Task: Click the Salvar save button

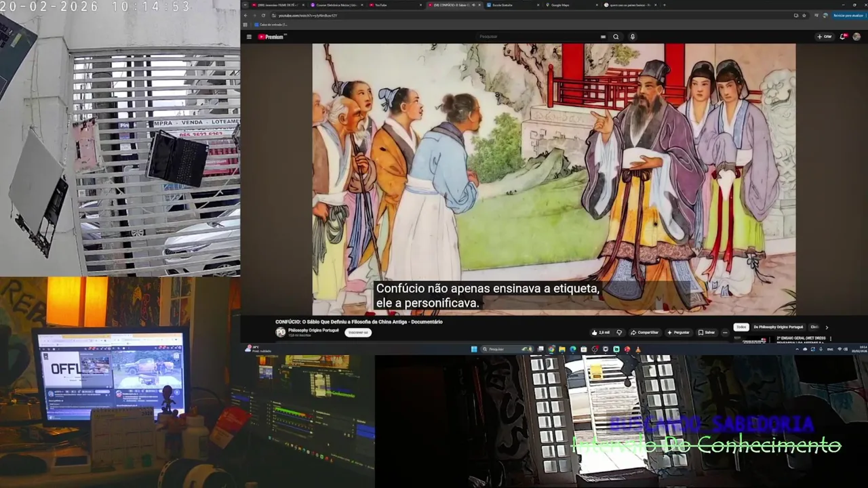Action: click(x=706, y=332)
